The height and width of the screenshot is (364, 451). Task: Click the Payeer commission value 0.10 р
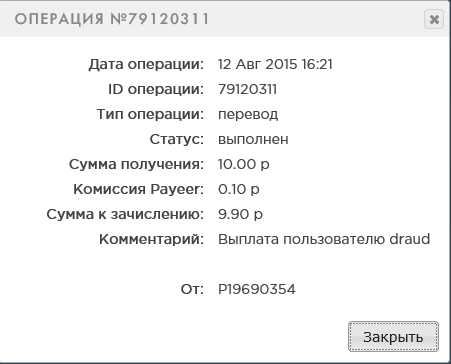tap(238, 189)
